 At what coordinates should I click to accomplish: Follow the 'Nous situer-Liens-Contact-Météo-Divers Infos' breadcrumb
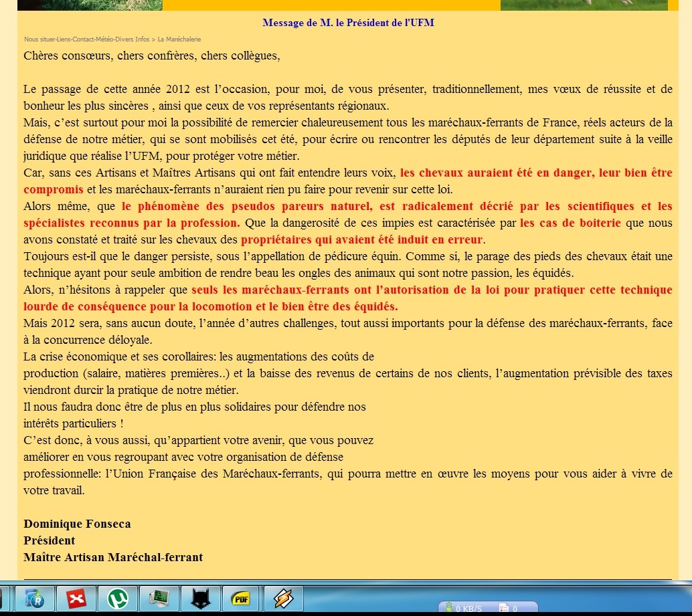click(x=86, y=39)
